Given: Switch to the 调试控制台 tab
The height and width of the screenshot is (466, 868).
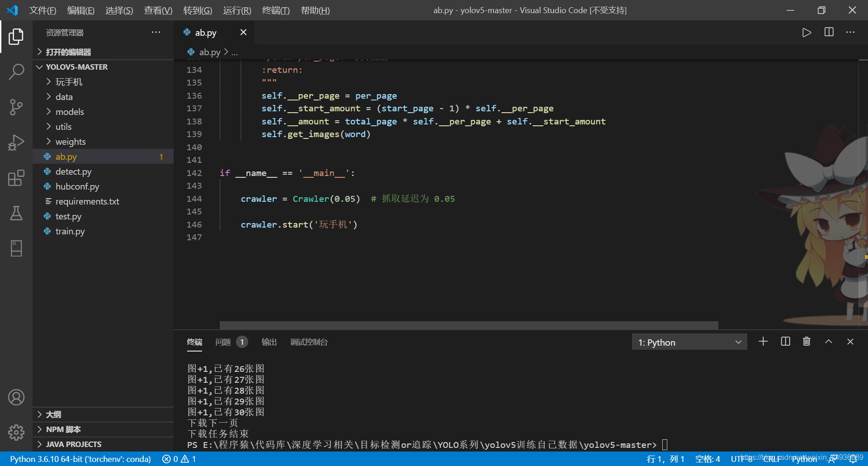Looking at the screenshot, I should coord(309,342).
